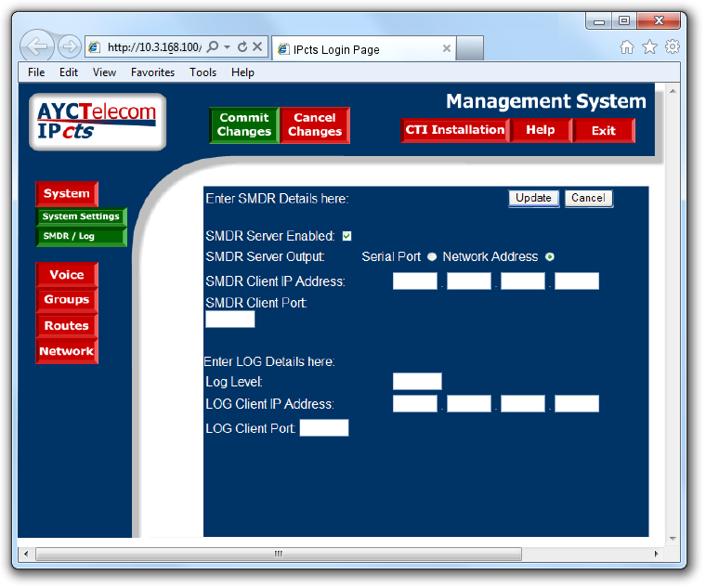Click the AYCTelecom IPcts logo
Viewport: 706px width, 588px height.
98,122
